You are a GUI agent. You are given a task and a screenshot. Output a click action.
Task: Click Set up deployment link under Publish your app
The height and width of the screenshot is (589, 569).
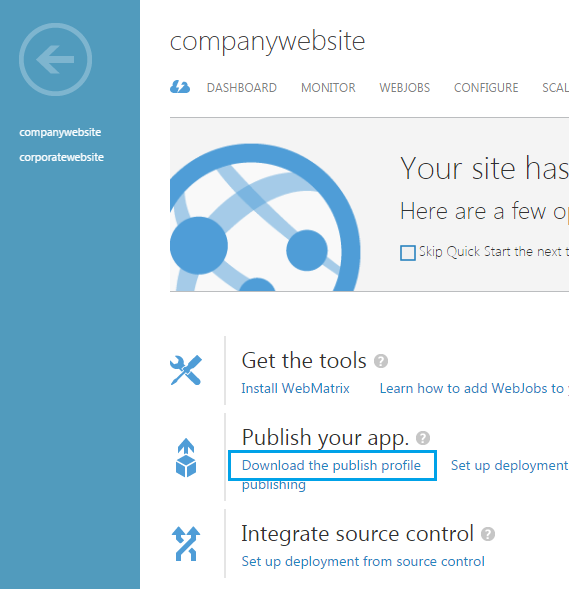click(x=510, y=465)
